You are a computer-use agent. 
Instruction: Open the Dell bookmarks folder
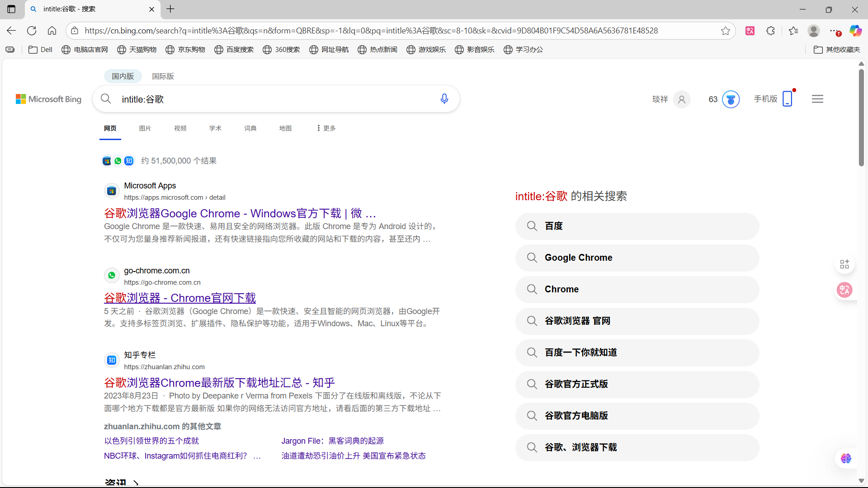click(x=41, y=50)
